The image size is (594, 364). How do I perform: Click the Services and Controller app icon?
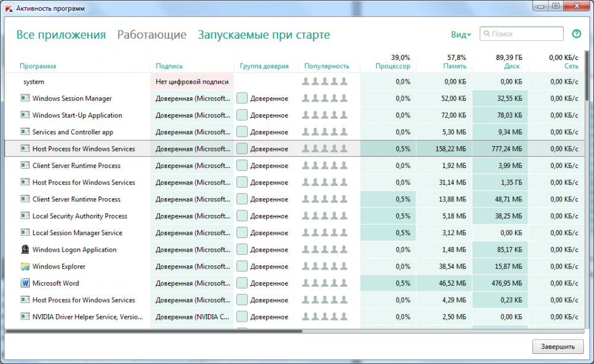(x=25, y=132)
